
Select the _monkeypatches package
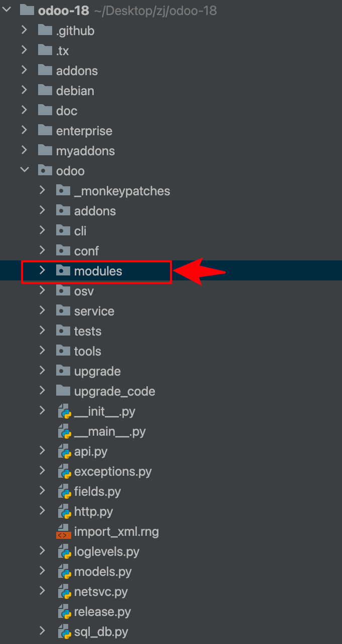(x=122, y=191)
